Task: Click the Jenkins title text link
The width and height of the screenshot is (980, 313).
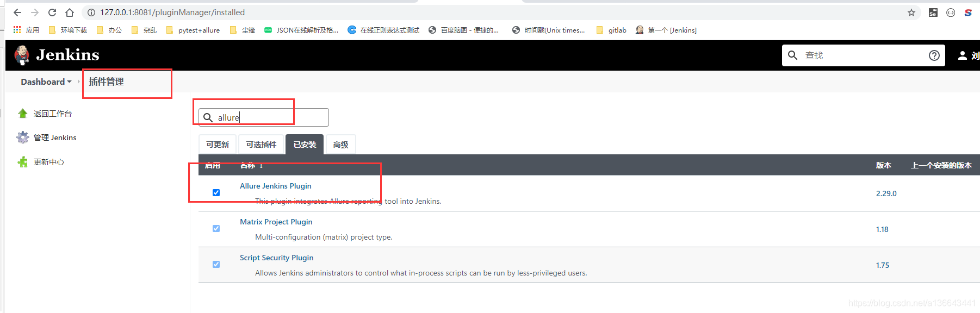Action: pos(68,55)
